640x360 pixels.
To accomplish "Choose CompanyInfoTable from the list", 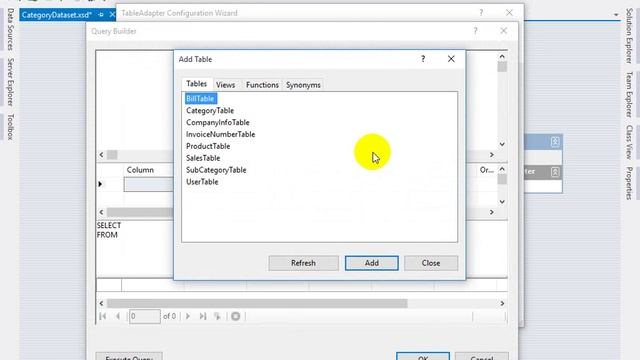I will coord(218,122).
